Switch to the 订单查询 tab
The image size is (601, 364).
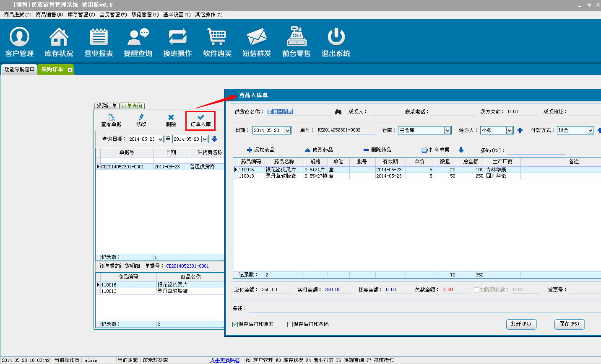132,106
